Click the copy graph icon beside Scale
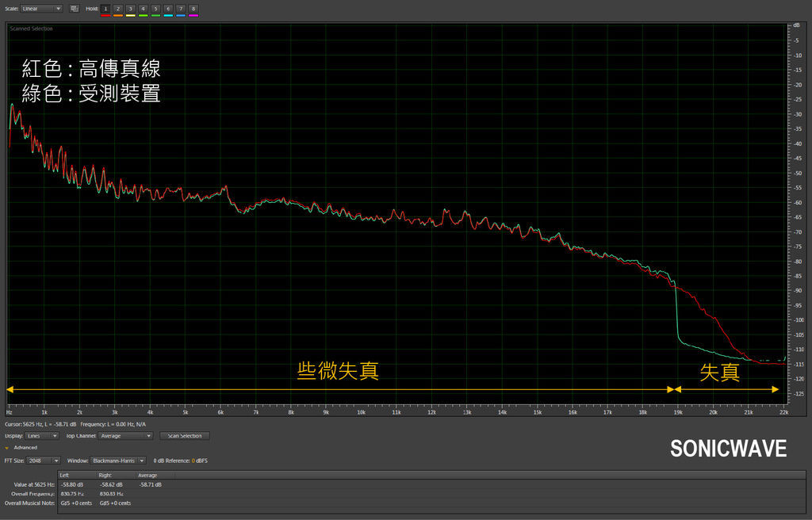Image resolution: width=812 pixels, height=520 pixels. point(75,9)
